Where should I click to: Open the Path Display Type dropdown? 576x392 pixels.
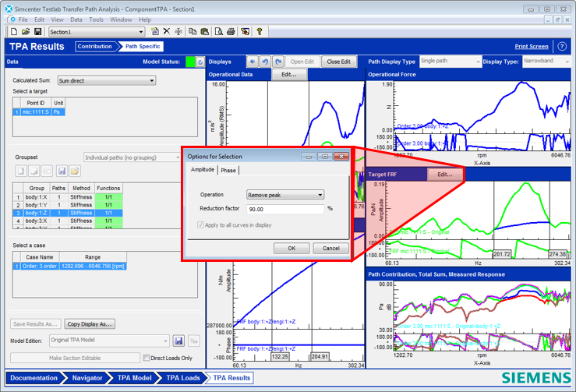coord(450,61)
